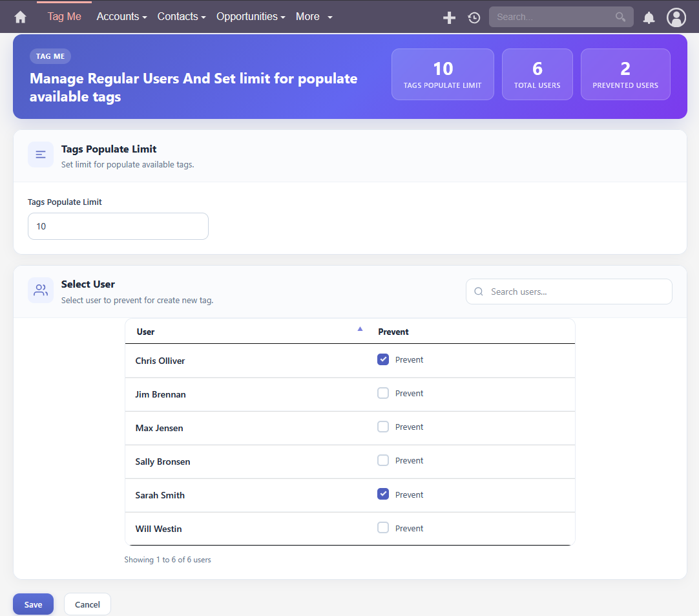The width and height of the screenshot is (699, 616).
Task: Click 'Showing 1 to 6 of 6 users' text
Action: [167, 559]
